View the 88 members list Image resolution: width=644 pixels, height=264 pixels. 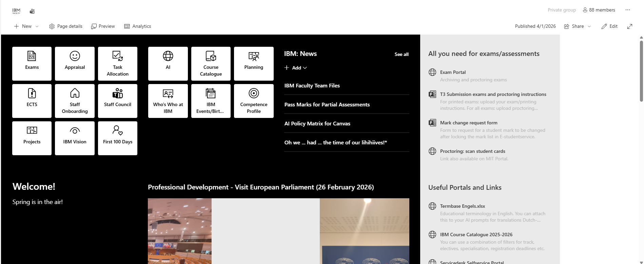(599, 10)
